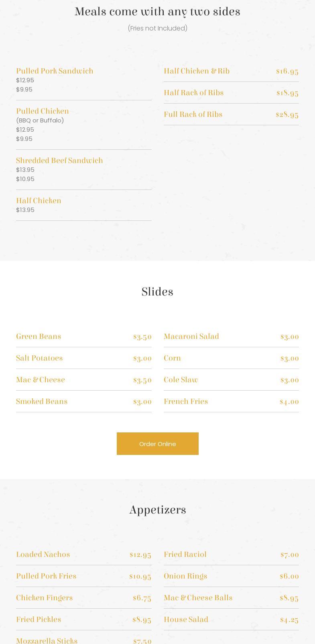Choose Cole Slaw side
Viewport: 315px width, 644px height.
[x=181, y=380]
